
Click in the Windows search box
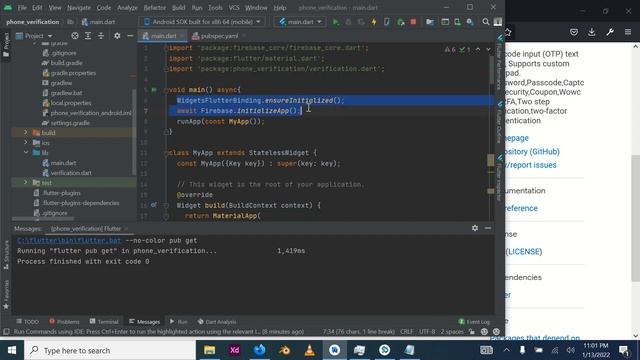(x=110, y=350)
